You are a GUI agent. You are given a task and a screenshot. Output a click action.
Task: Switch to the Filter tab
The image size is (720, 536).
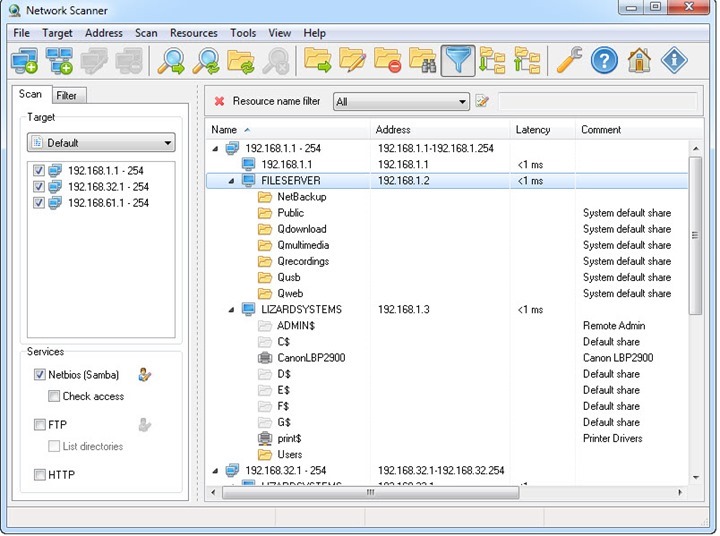67,95
